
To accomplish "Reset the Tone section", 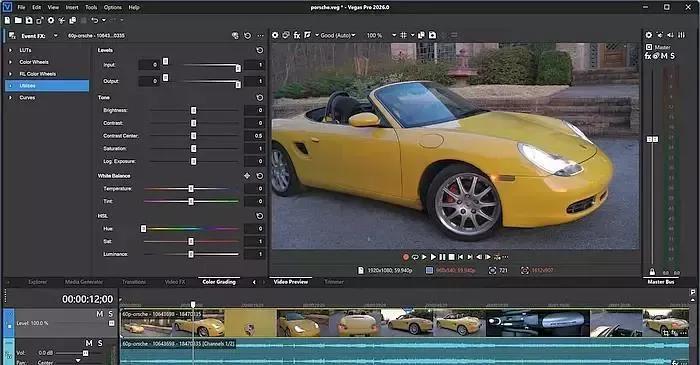I will click(259, 97).
